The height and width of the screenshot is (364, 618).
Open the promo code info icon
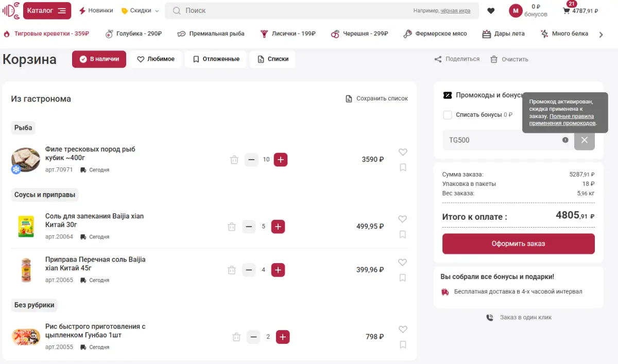tap(565, 140)
